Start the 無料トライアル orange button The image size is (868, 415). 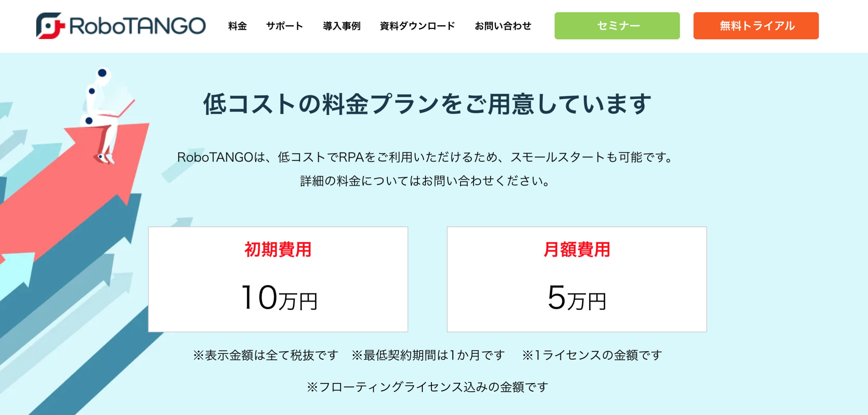coord(756,26)
